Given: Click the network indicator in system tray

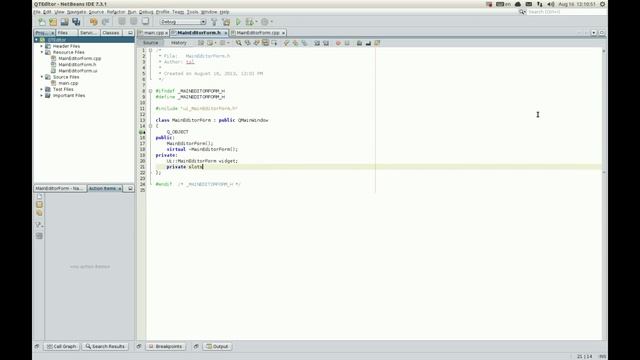Looking at the screenshot, I should pyautogui.click(x=540, y=4).
